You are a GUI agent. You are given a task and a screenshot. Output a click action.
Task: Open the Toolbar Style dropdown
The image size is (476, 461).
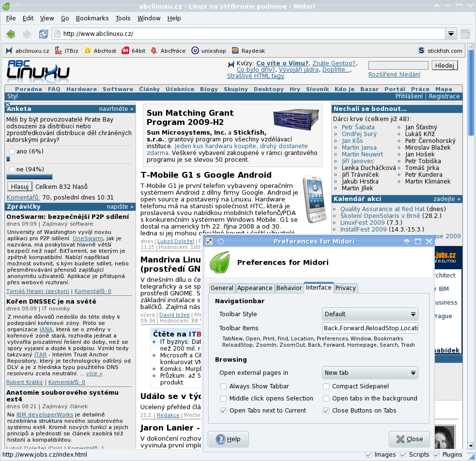(370, 314)
